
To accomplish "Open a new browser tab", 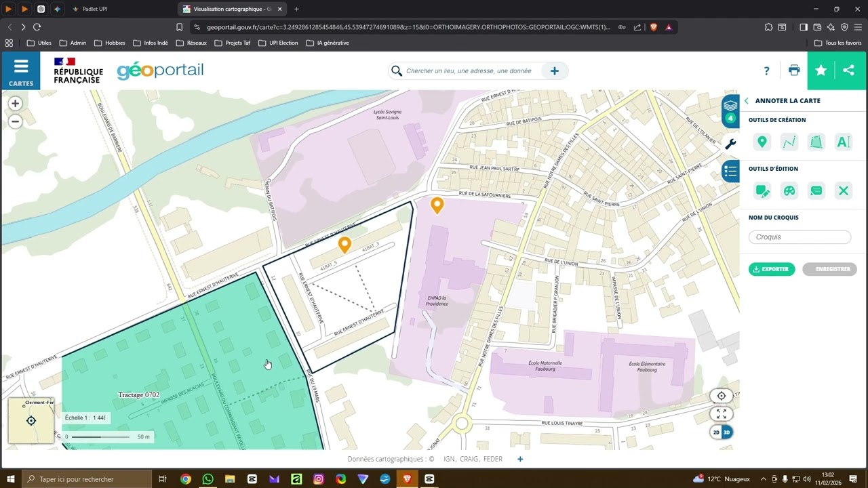I will coord(296,9).
